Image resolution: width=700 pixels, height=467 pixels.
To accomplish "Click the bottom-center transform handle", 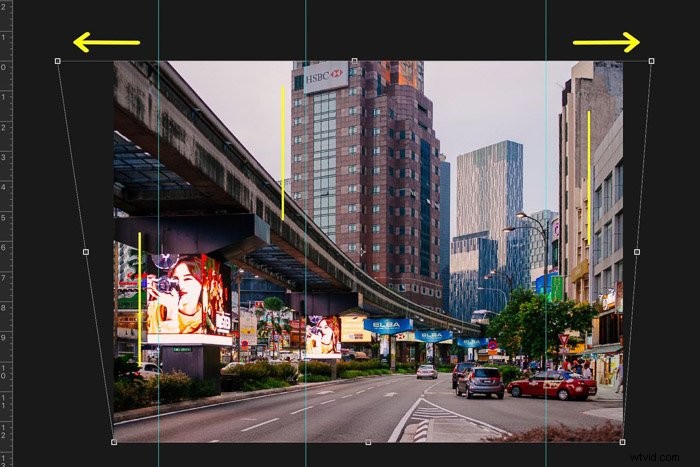I will click(x=368, y=442).
